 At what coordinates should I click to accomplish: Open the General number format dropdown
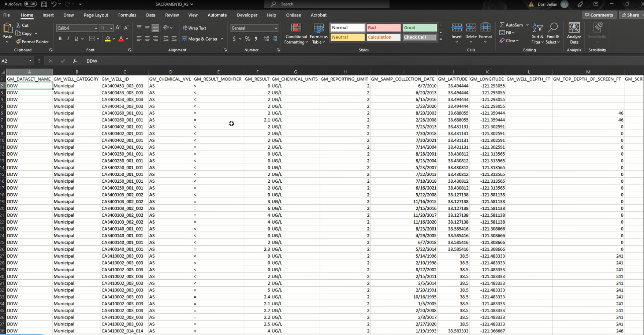pyautogui.click(x=276, y=28)
